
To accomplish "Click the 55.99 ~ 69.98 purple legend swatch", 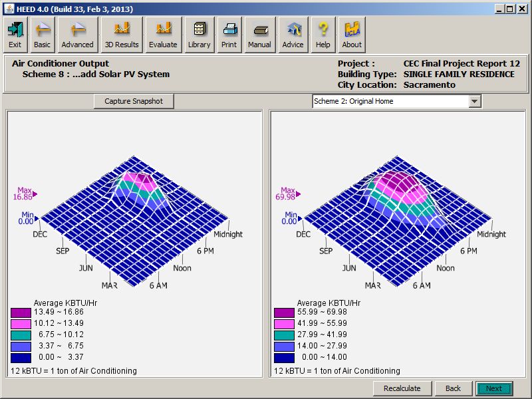I will pos(284,313).
